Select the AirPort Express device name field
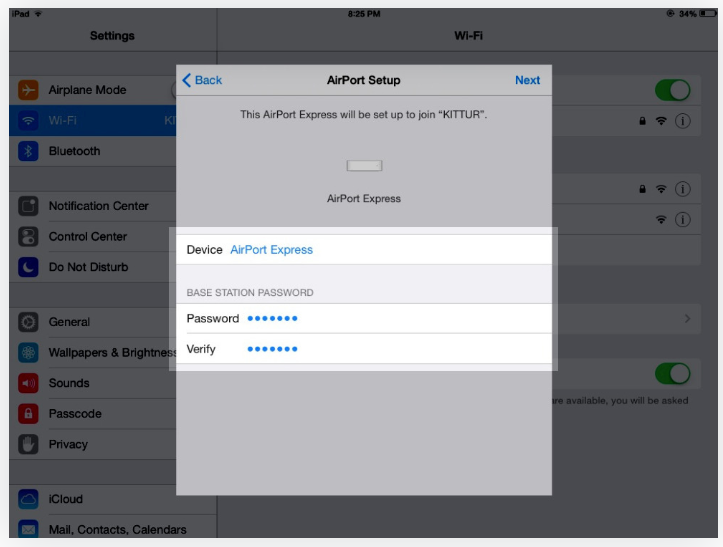This screenshot has width=723, height=547. coord(364,250)
